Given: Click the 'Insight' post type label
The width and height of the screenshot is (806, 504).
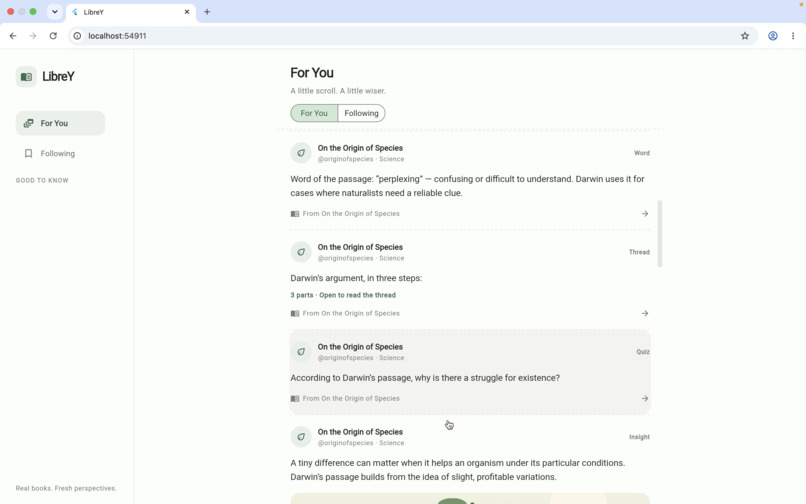Looking at the screenshot, I should (639, 437).
